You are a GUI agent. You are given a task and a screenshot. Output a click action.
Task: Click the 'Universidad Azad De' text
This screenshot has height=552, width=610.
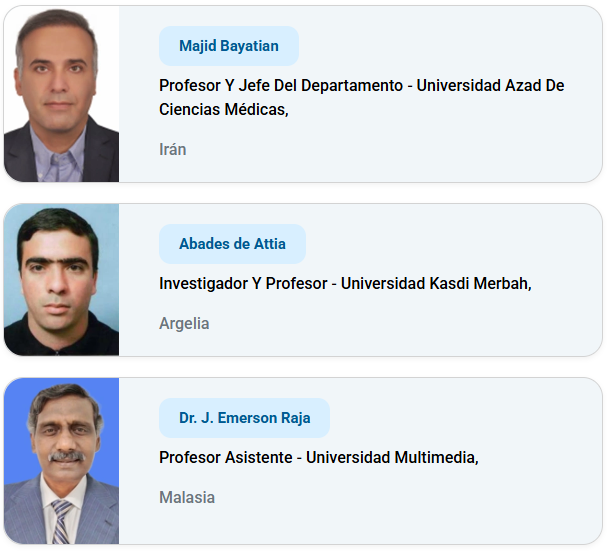point(490,86)
